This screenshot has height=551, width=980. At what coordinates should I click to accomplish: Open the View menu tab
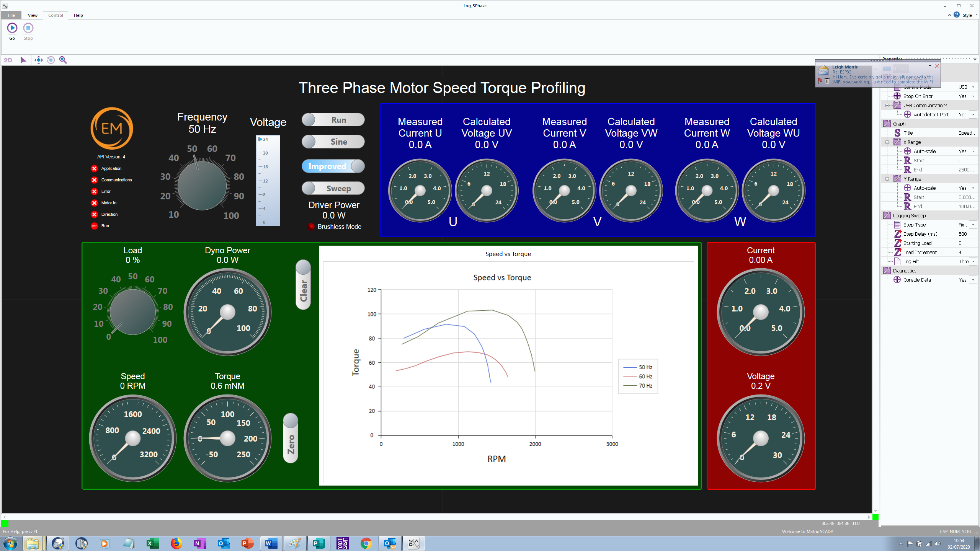[x=33, y=15]
